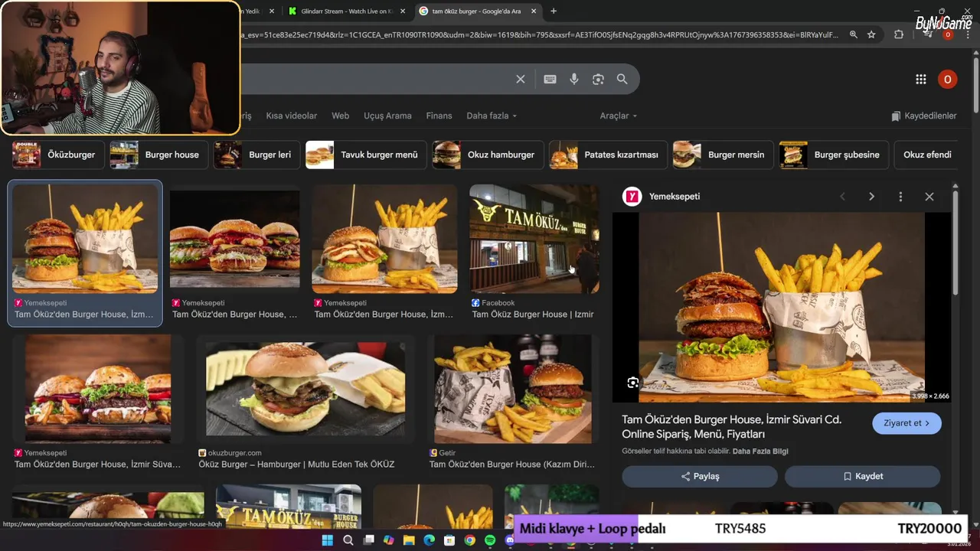This screenshot has height=551, width=980.
Task: Bookmark this page with the star icon
Action: click(x=871, y=34)
